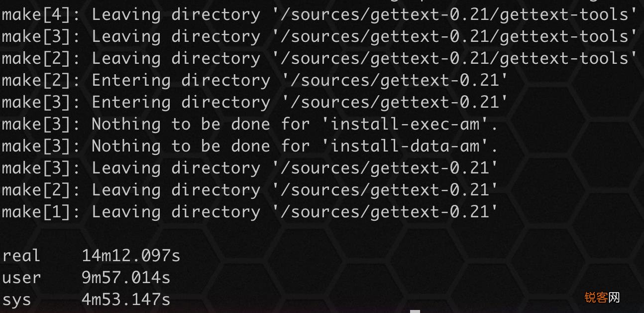Select the make[3] Leaving gettext-tools line
The image size is (644, 313).
click(x=320, y=36)
